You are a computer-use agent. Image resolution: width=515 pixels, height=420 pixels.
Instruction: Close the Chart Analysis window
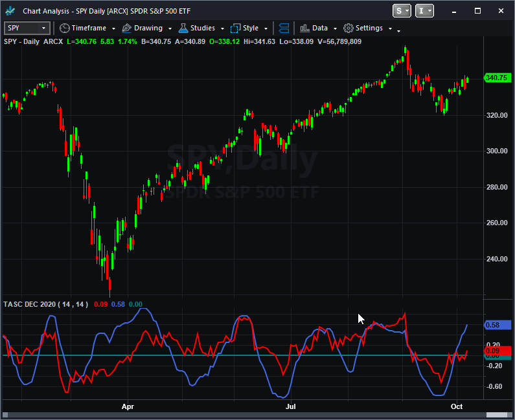(x=501, y=11)
